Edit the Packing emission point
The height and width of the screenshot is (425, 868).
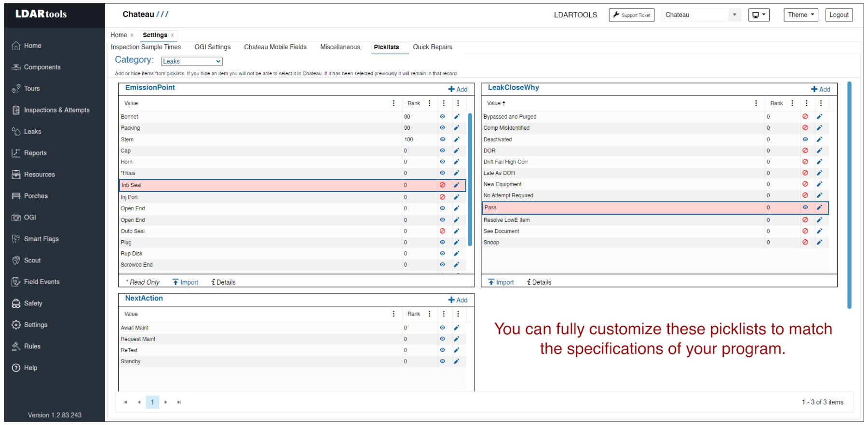pos(457,128)
